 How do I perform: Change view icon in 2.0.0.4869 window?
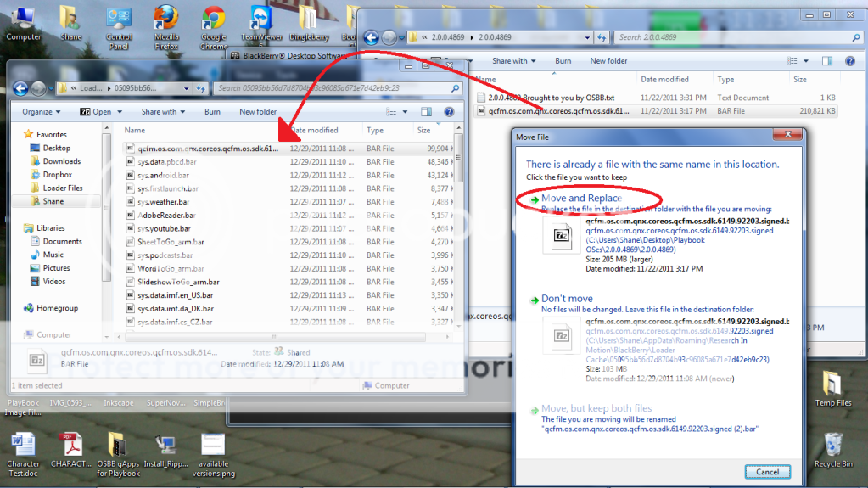pos(792,61)
